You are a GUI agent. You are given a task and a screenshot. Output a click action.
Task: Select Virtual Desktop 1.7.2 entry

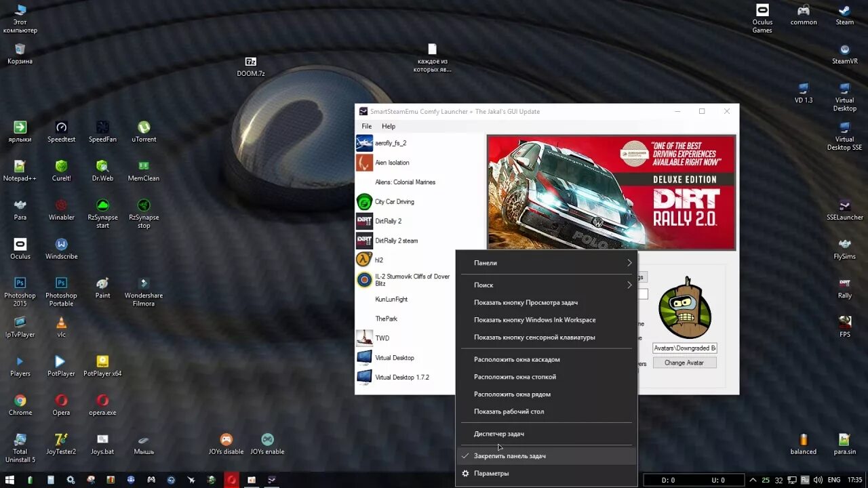click(x=405, y=377)
